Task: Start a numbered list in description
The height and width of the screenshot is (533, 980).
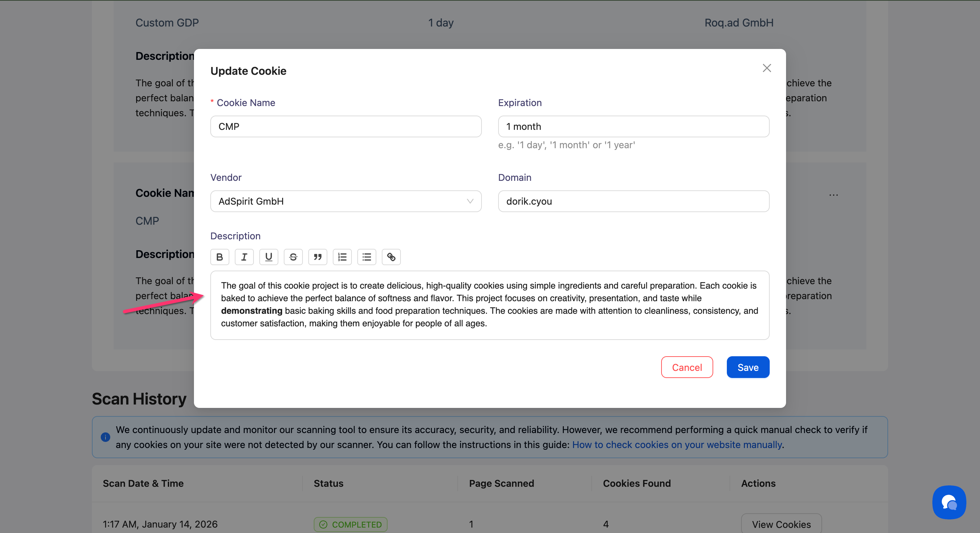Action: pyautogui.click(x=342, y=257)
